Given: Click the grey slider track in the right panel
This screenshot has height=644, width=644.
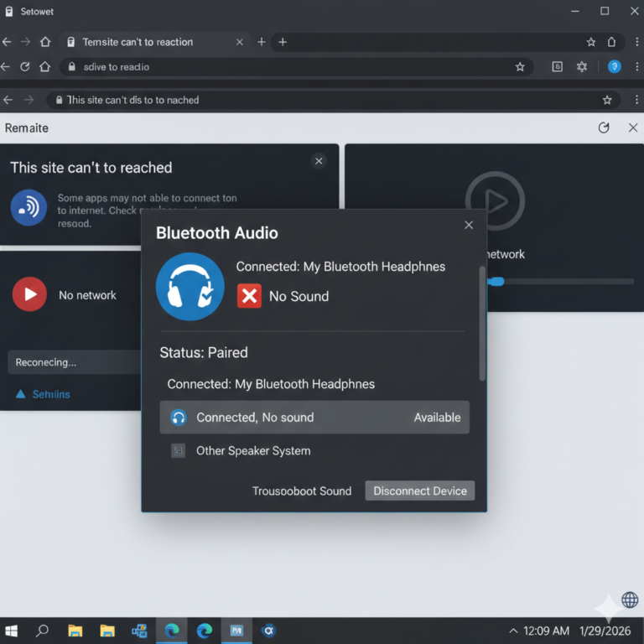Looking at the screenshot, I should (x=569, y=282).
